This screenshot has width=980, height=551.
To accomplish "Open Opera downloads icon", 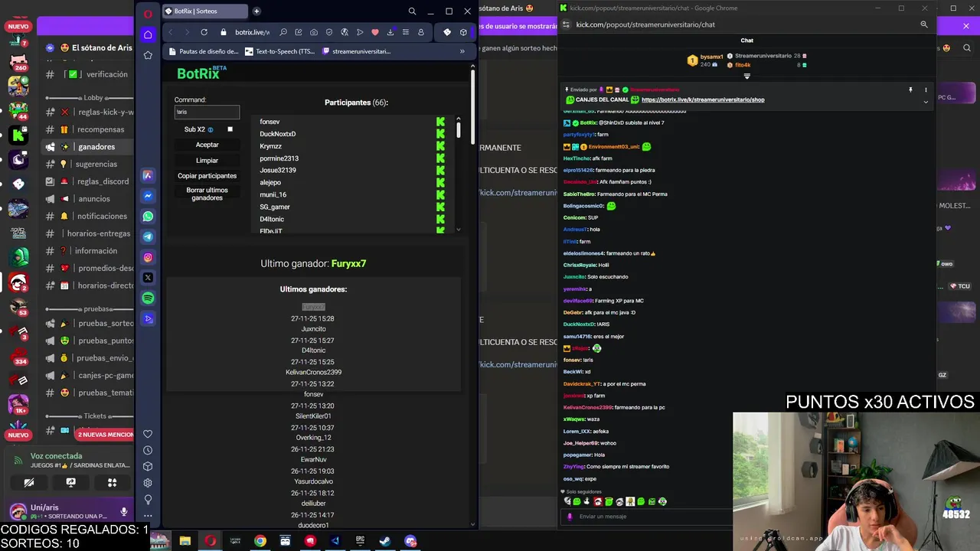I will [x=390, y=32].
